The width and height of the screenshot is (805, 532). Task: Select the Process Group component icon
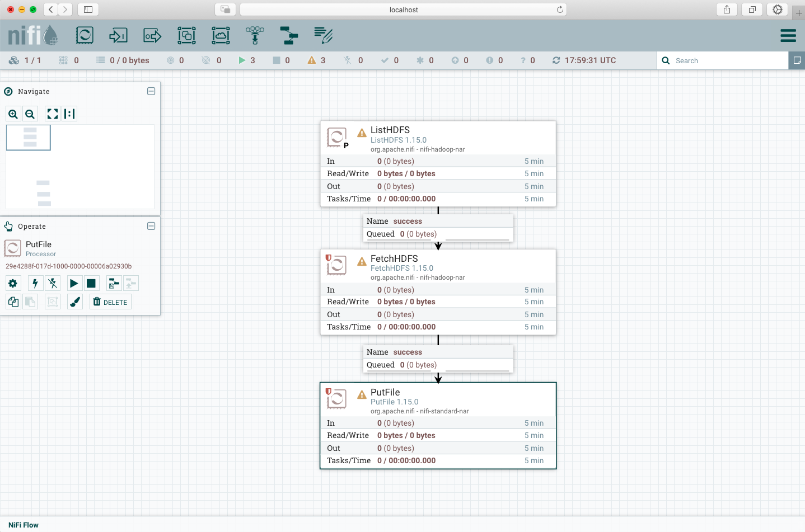coord(186,36)
